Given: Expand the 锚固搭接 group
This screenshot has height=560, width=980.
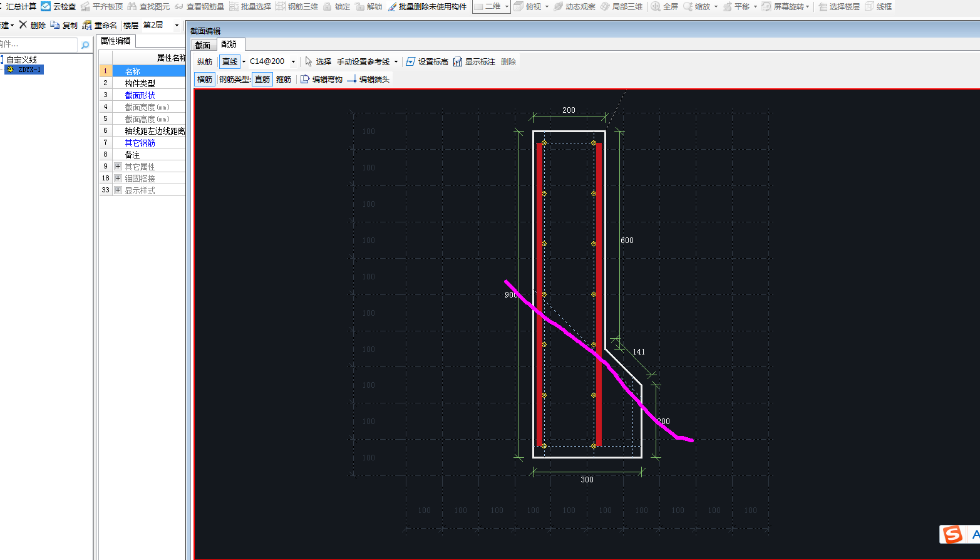Looking at the screenshot, I should pos(118,179).
